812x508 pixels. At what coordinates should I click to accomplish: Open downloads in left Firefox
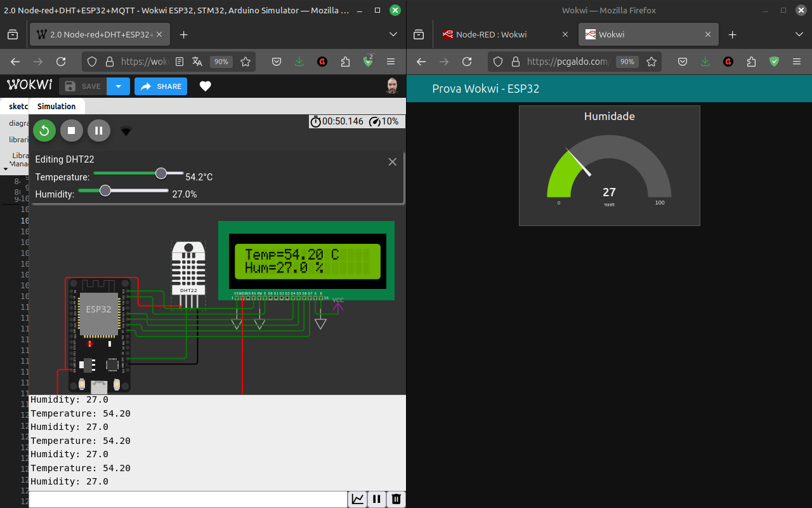click(x=299, y=62)
